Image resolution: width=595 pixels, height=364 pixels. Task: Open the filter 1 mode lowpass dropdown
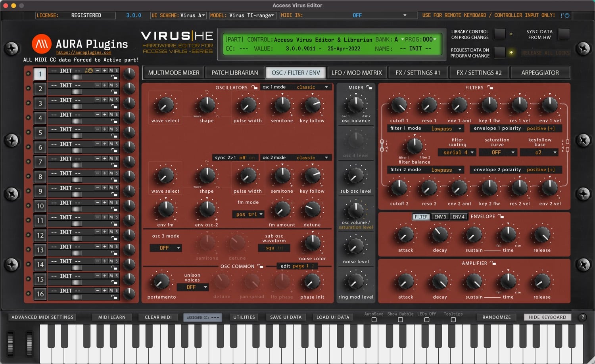(426, 128)
